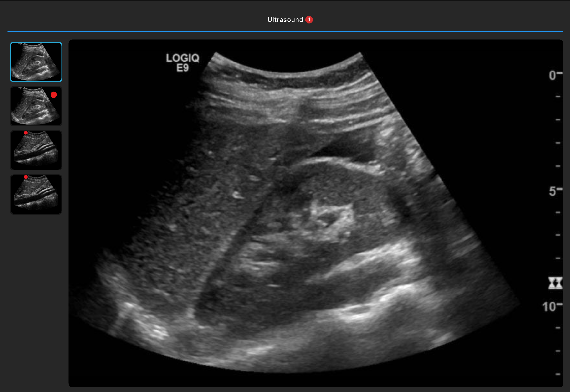
Task: Click the LOGIQ E9 label on main image
Action: pos(182,63)
